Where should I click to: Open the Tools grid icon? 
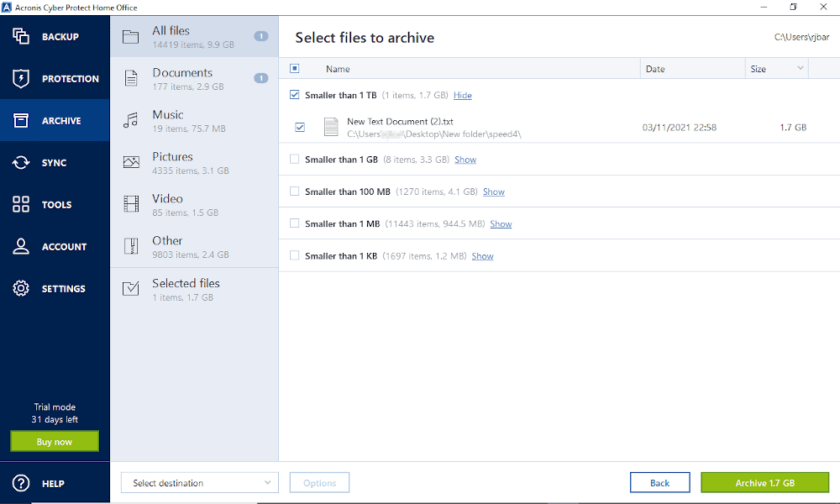pyautogui.click(x=21, y=204)
